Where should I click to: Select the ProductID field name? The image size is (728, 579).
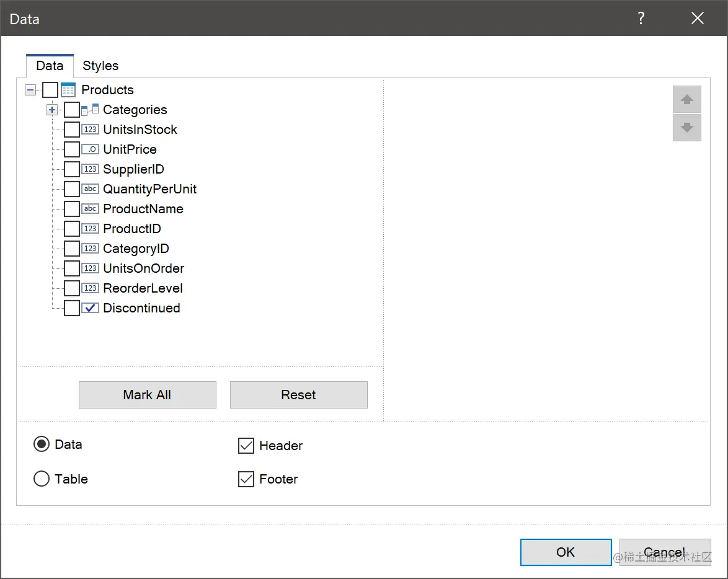point(132,229)
